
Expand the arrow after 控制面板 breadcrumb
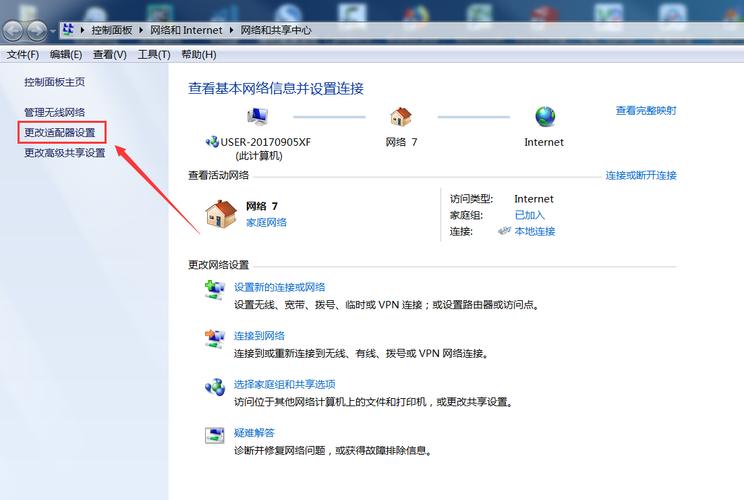(141, 30)
